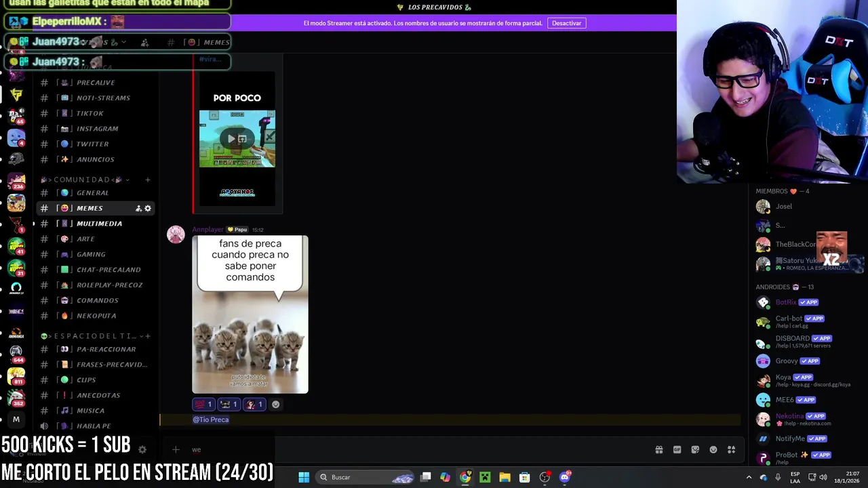Open the taskbar volume control

[x=823, y=477]
